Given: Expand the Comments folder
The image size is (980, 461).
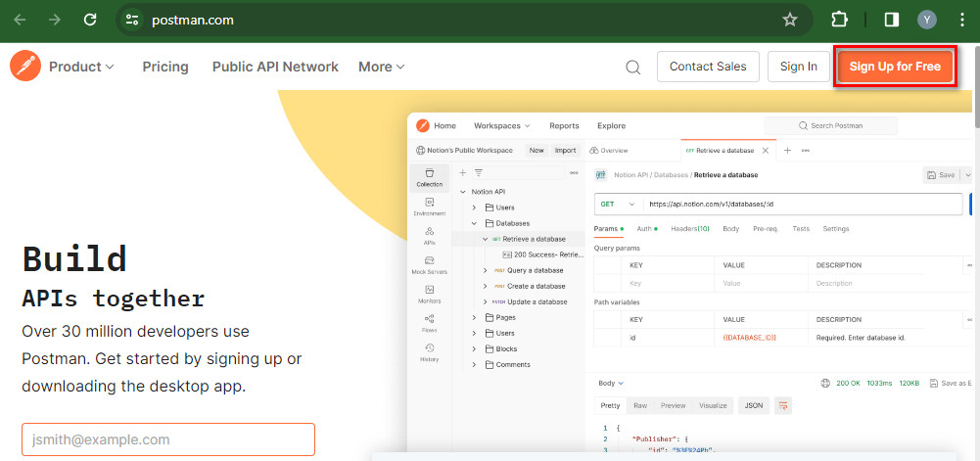Looking at the screenshot, I should [x=474, y=364].
